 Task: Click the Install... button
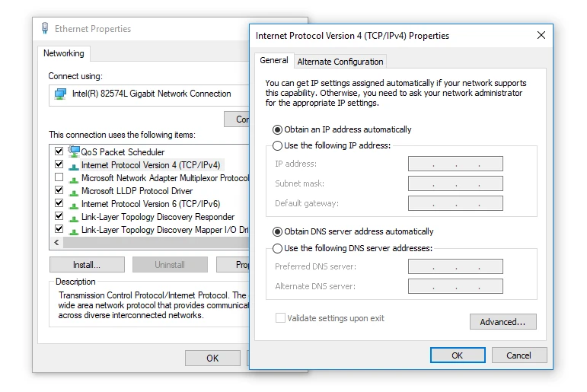[87, 265]
